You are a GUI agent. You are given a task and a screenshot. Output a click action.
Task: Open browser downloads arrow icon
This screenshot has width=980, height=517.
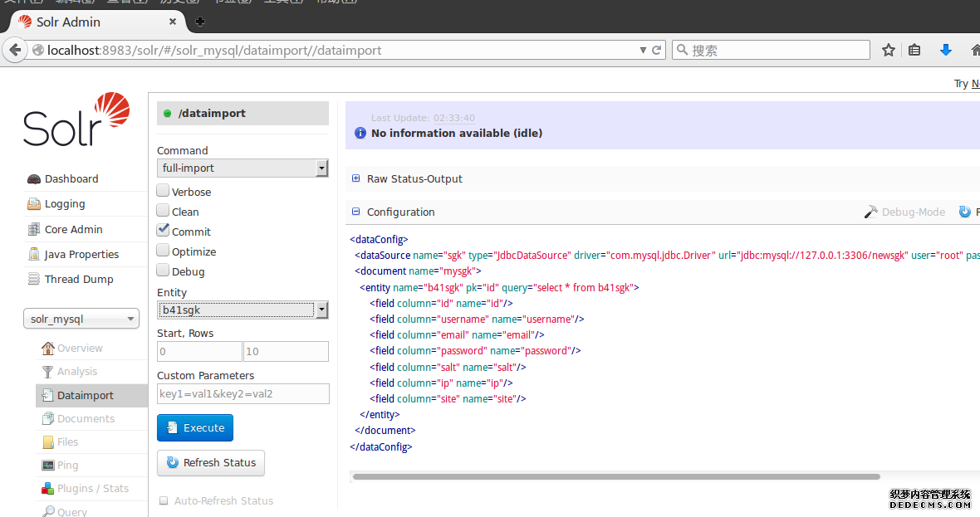[x=945, y=51]
